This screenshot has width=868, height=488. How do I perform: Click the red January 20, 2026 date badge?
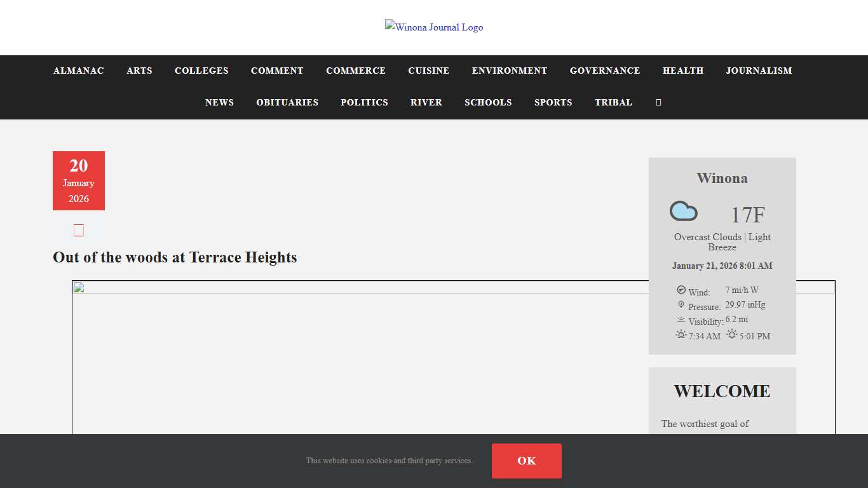(x=79, y=181)
